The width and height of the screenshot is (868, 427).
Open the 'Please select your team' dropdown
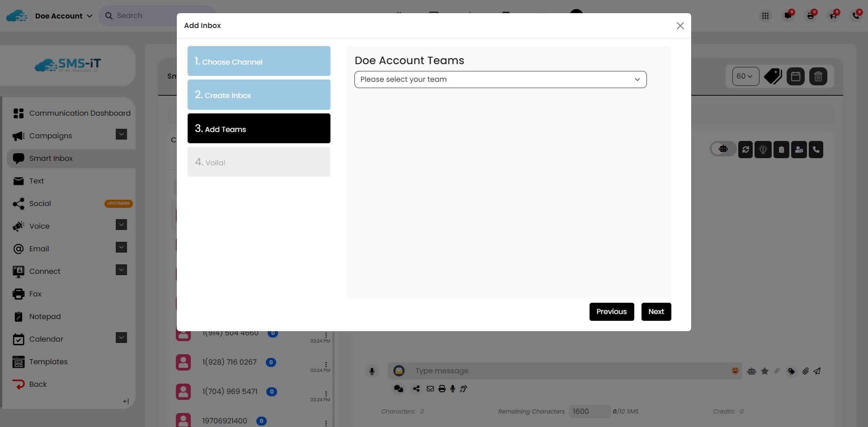coord(500,80)
